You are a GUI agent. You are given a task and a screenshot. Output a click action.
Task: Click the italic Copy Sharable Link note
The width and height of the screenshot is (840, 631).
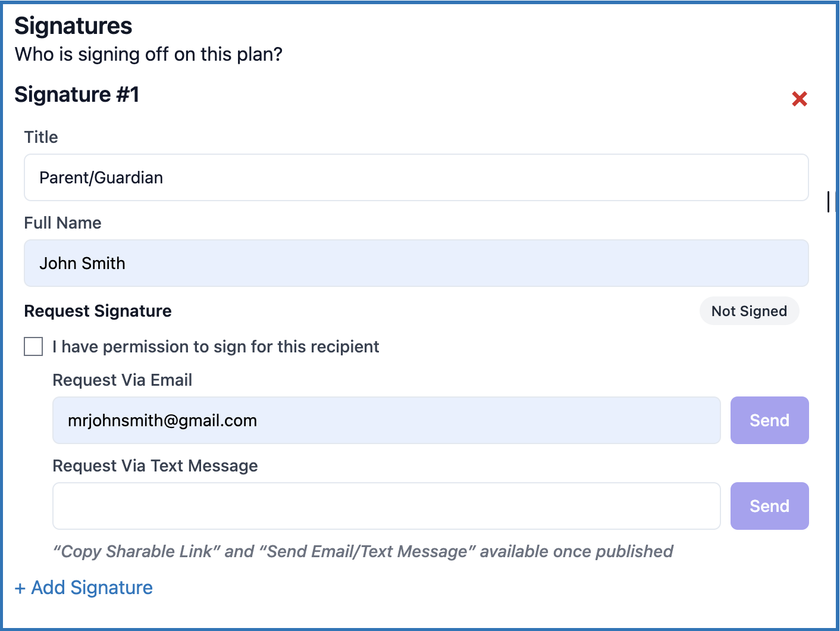pos(363,551)
